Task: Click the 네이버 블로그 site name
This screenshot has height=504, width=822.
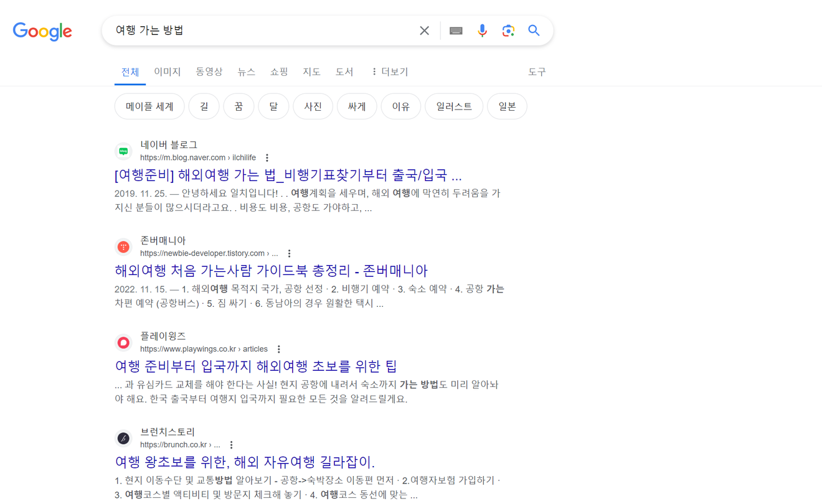Action: [x=168, y=144]
